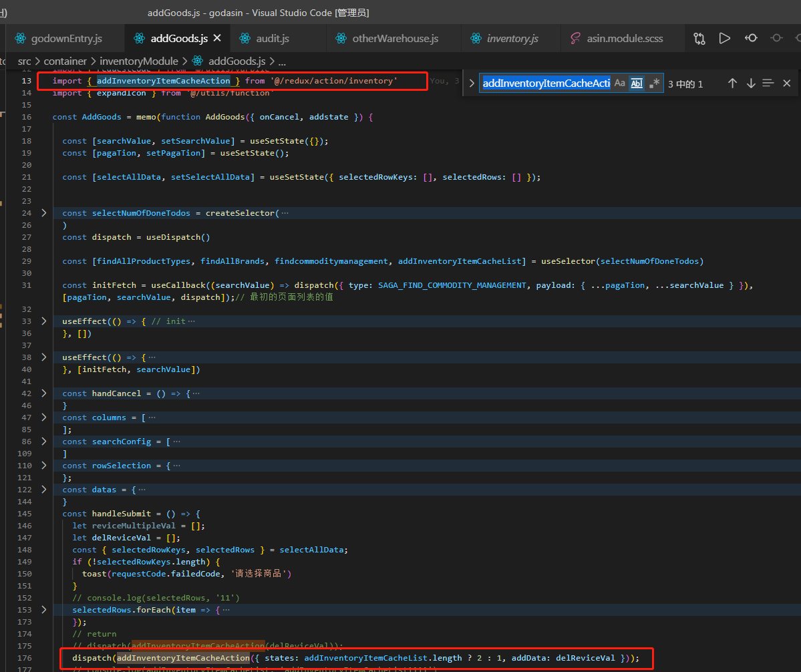The width and height of the screenshot is (801, 672).
Task: Switch to audit.js tab
Action: (x=273, y=38)
